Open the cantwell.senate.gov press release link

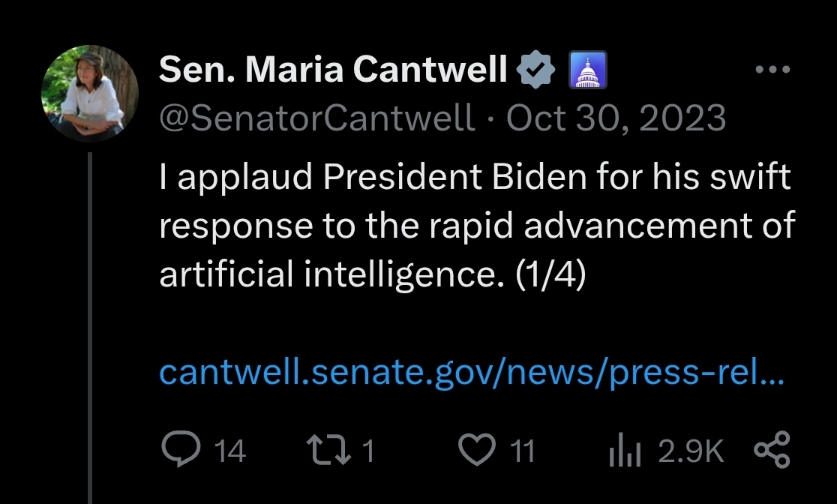point(472,372)
